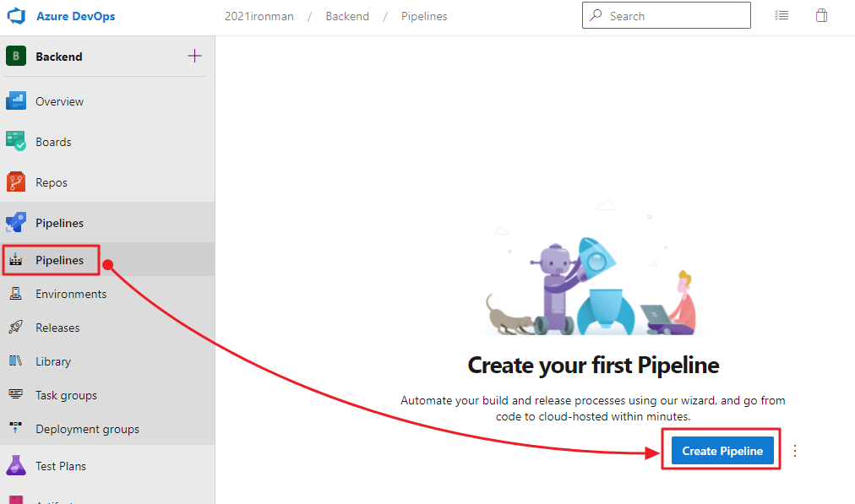Navigate to Overview in sidebar
Screen dimensions: 855x504
pyautogui.click(x=59, y=101)
